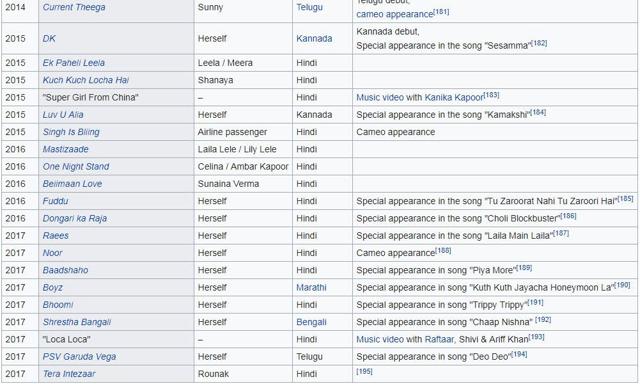The height and width of the screenshot is (384, 640).
Task: Open the Music video link for Super Girl
Action: pyautogui.click(x=380, y=98)
